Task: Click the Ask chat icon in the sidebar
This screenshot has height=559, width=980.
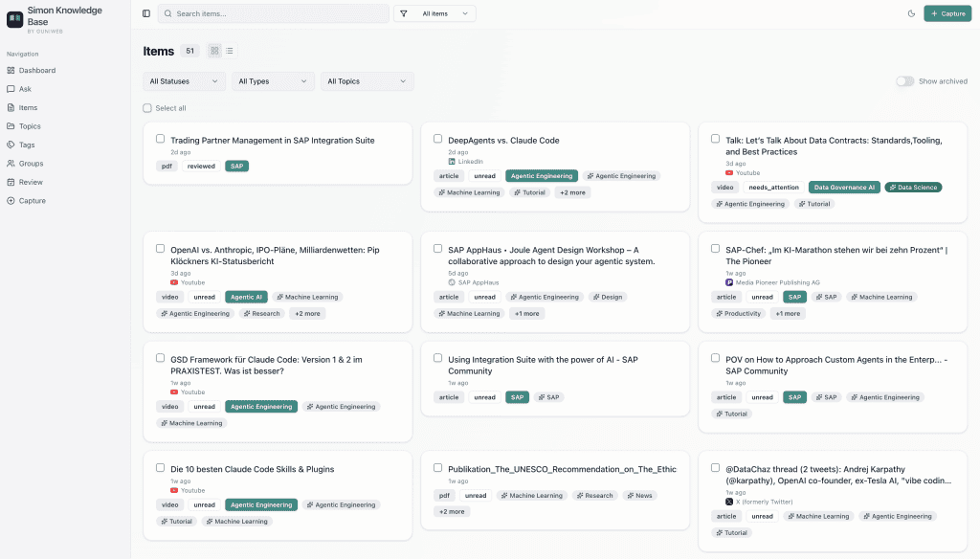Action: pos(11,89)
